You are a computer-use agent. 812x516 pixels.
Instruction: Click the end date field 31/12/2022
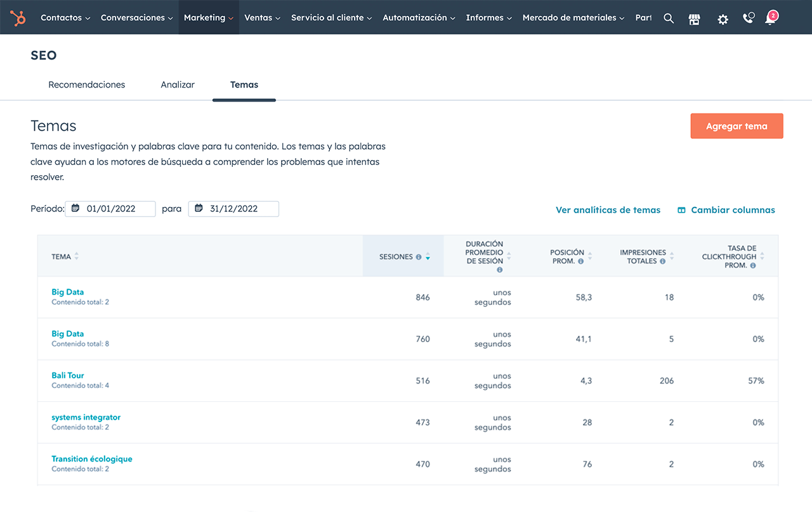[x=233, y=209]
